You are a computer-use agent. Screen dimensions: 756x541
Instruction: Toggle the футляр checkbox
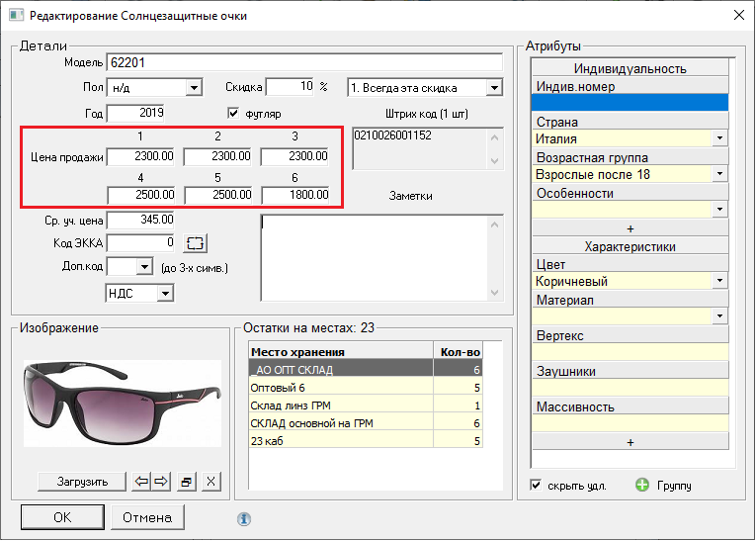[x=234, y=113]
